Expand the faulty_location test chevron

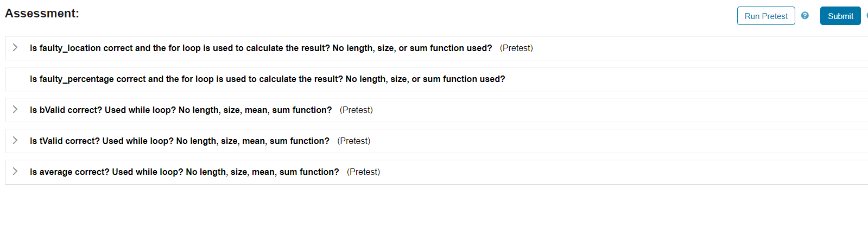click(15, 48)
